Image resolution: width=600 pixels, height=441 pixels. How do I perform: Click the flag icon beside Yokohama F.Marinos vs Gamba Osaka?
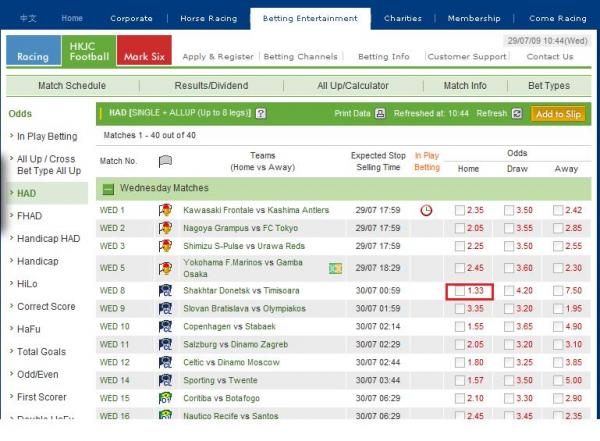click(336, 268)
